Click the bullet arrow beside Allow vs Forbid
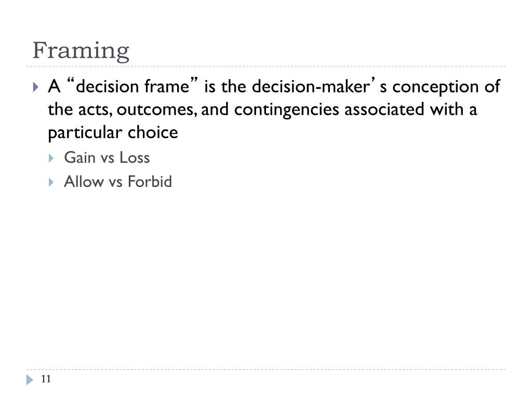This screenshot has width=532, height=399. [51, 182]
